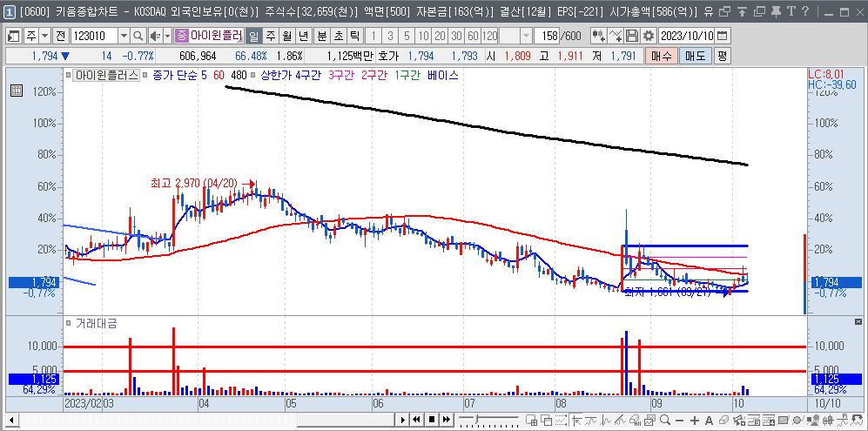This screenshot has height=431, width=868.
Task: Click the play button in bottom playback controls
Action: click(x=404, y=420)
